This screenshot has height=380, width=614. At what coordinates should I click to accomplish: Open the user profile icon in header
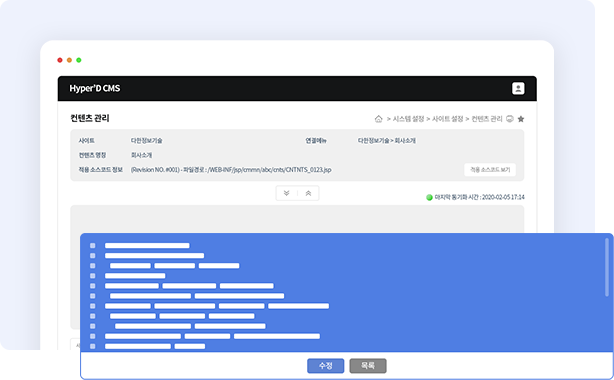pos(518,88)
